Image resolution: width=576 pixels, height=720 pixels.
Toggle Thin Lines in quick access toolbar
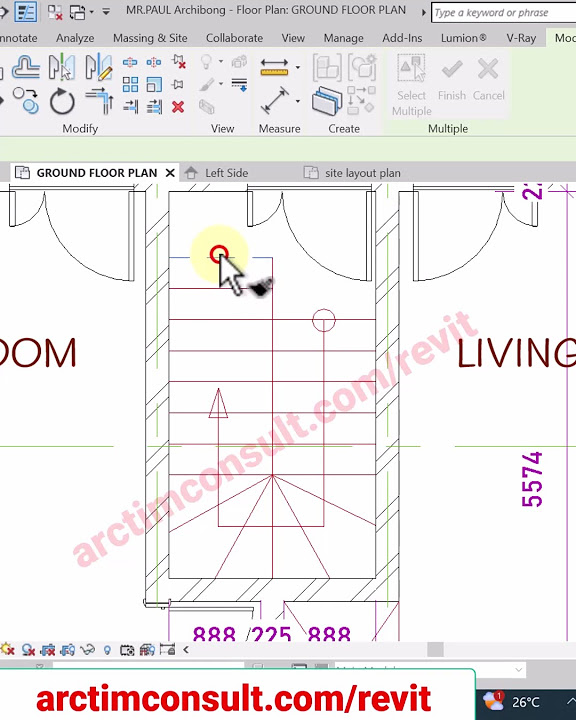click(x=26, y=12)
